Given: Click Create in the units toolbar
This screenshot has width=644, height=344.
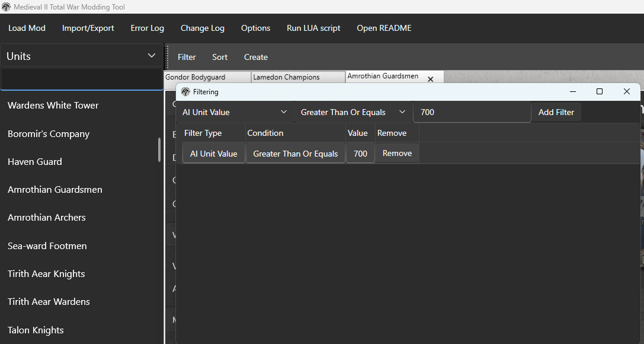Looking at the screenshot, I should tap(255, 57).
